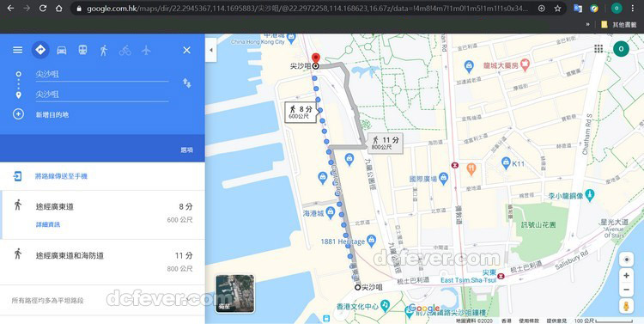Select route via 廣東道和海防道 11 分
The width and height of the screenshot is (644, 324).
coord(103,262)
